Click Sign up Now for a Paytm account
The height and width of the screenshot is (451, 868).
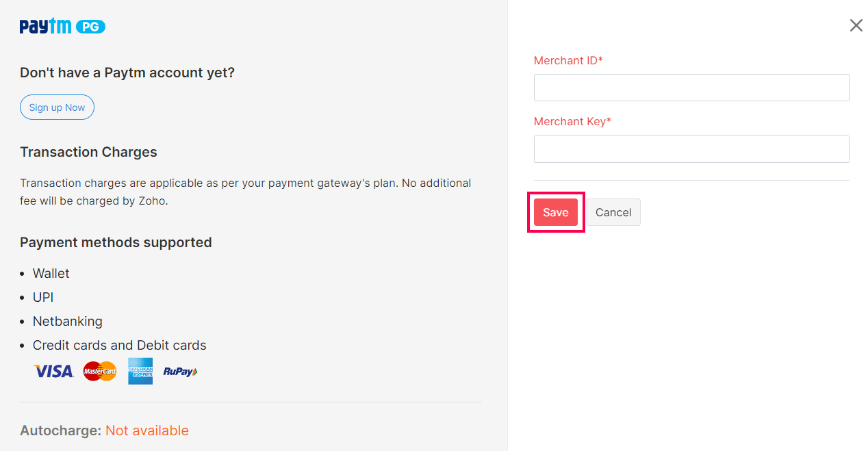[x=57, y=107]
